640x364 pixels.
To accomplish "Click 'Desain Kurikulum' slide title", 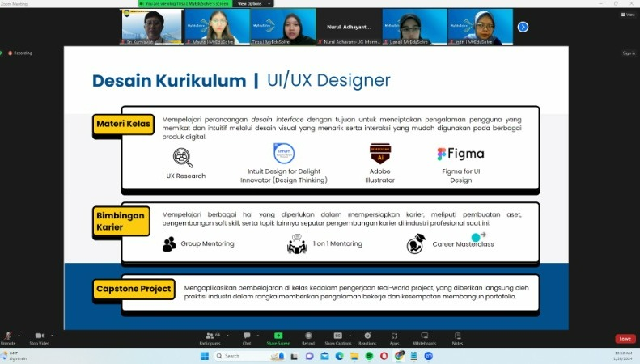I will pos(169,80).
